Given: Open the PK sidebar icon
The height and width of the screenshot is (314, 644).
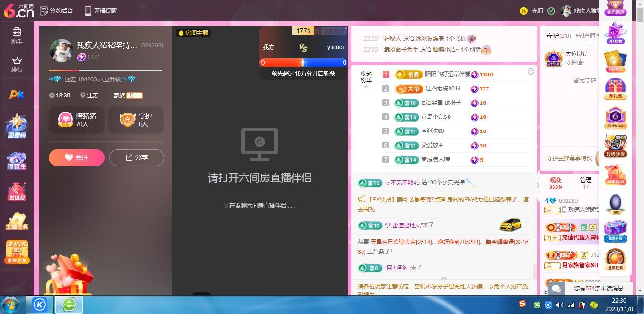Looking at the screenshot, I should coord(17,95).
